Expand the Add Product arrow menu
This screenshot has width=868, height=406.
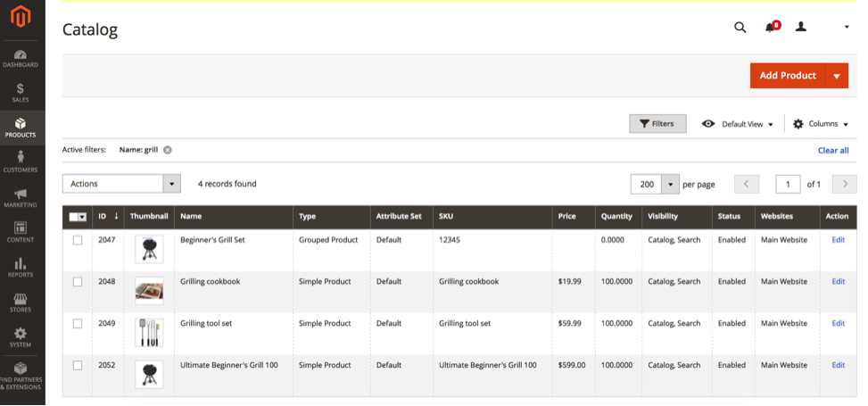tap(837, 76)
